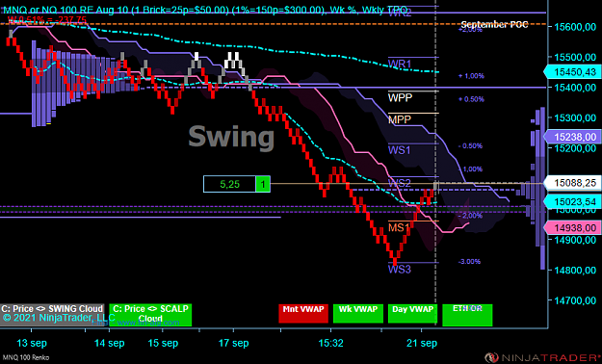
Task: Click the + 0.50% weekly percent label
Action: click(x=471, y=99)
